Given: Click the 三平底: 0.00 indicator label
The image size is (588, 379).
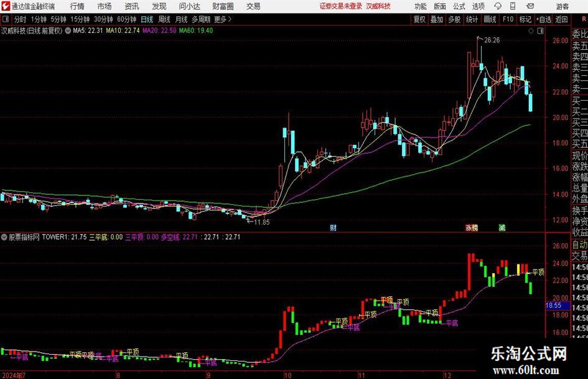Looking at the screenshot, I should [x=106, y=236].
